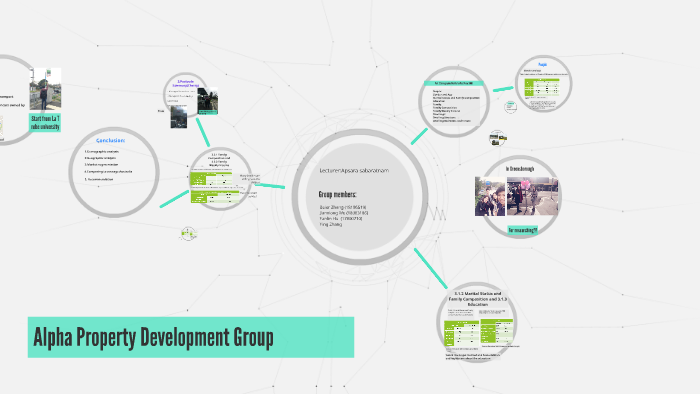This screenshot has width=700, height=394.
Task: Click the 3.Market segmentation list item
Action: tap(101, 165)
